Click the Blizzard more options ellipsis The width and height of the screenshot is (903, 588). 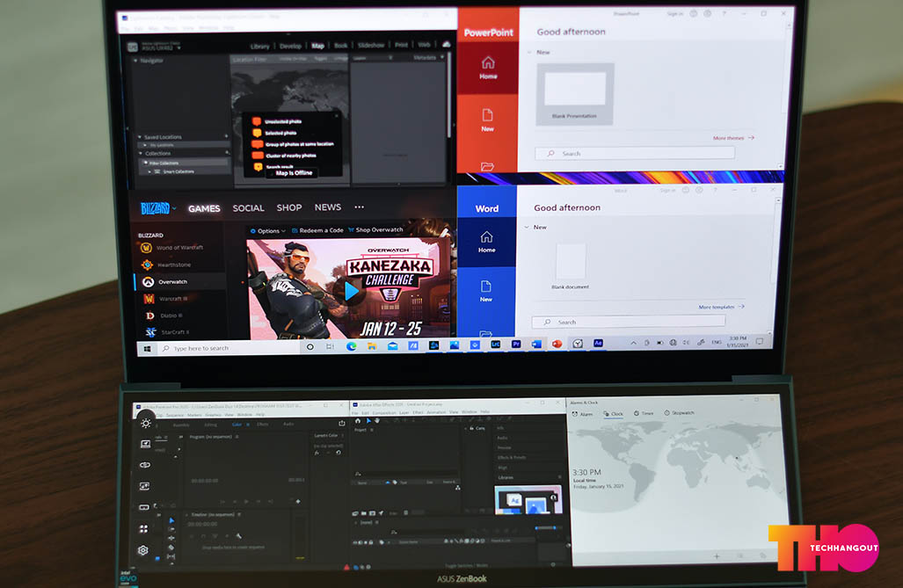[360, 207]
